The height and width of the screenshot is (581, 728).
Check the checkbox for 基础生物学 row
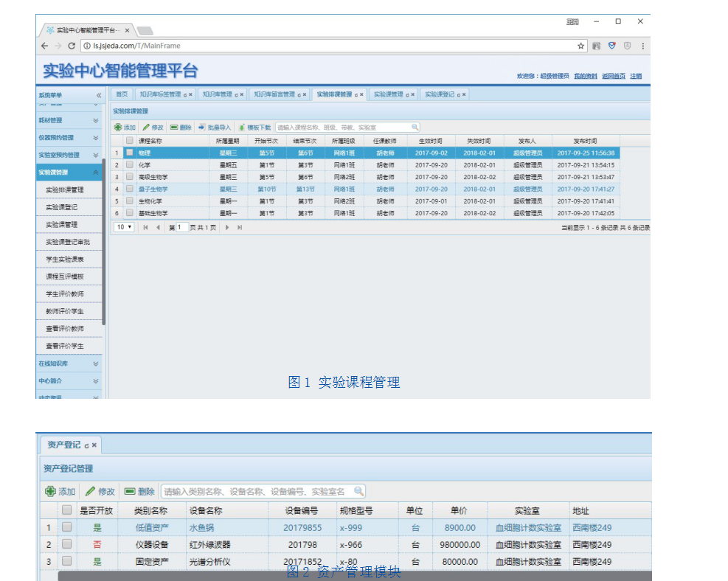point(130,212)
